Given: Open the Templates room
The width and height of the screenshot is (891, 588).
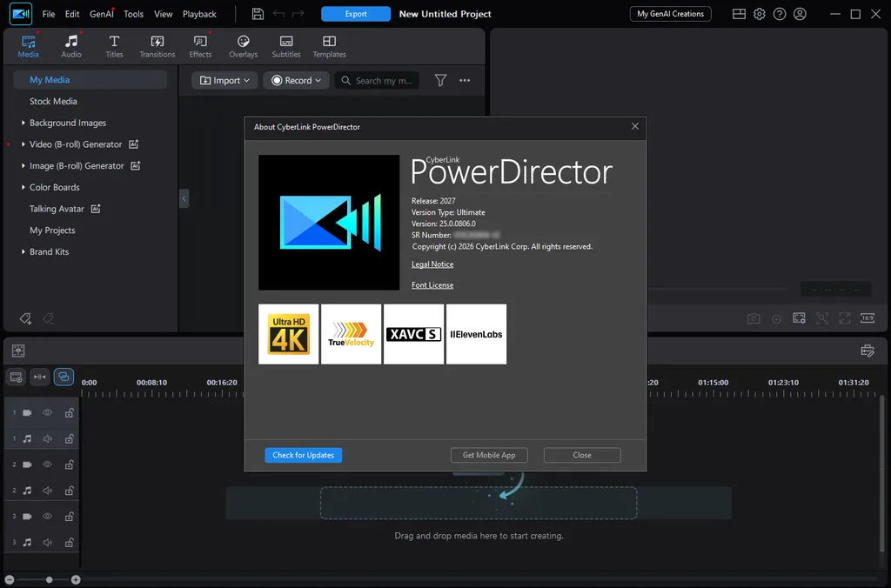Looking at the screenshot, I should [329, 47].
